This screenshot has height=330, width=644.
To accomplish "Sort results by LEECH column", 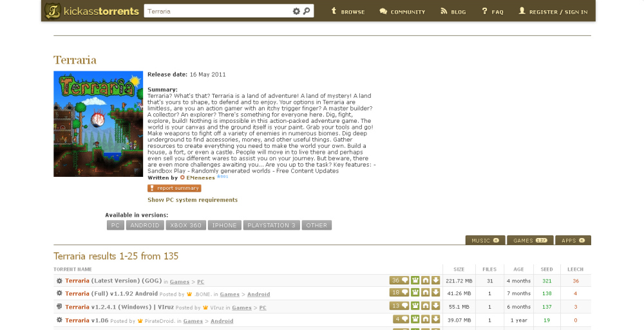I will [x=575, y=270].
